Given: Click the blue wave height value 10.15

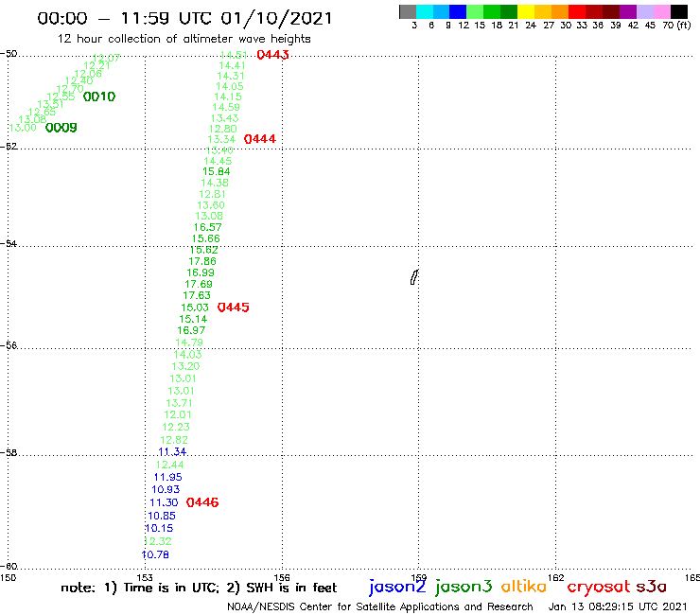Looking at the screenshot, I should pos(159,528).
